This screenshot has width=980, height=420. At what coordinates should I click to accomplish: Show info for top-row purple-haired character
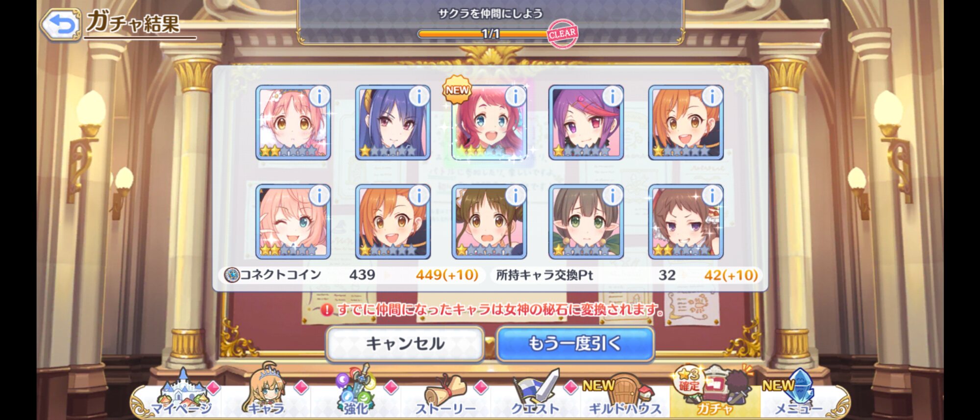612,96
